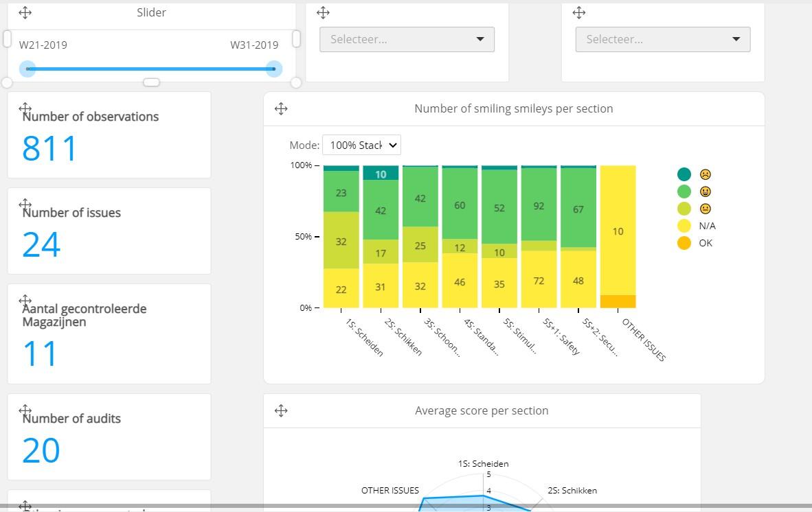This screenshot has height=512, width=812.
Task: Click the 46 segment in 4S: Standa bar
Action: [460, 281]
